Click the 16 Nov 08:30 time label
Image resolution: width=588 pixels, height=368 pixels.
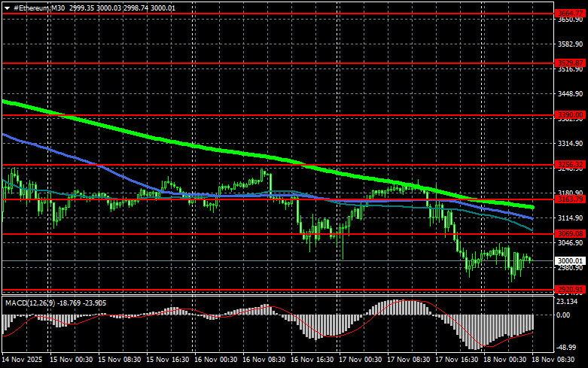click(x=264, y=360)
